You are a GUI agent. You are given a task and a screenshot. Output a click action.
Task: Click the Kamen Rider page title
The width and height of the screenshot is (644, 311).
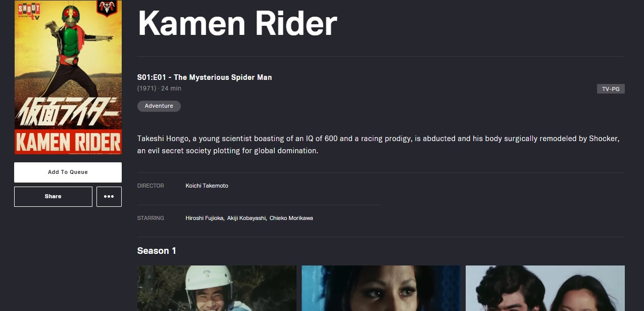coord(237,23)
